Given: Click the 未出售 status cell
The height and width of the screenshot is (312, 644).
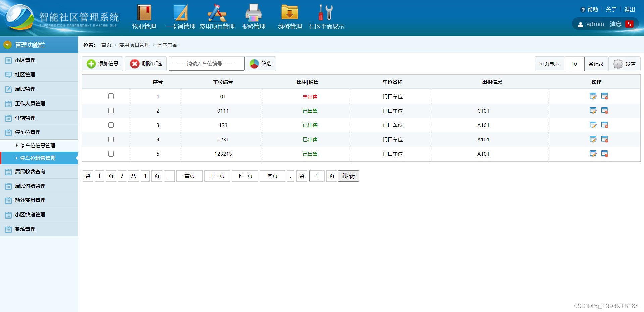Looking at the screenshot, I should [310, 97].
